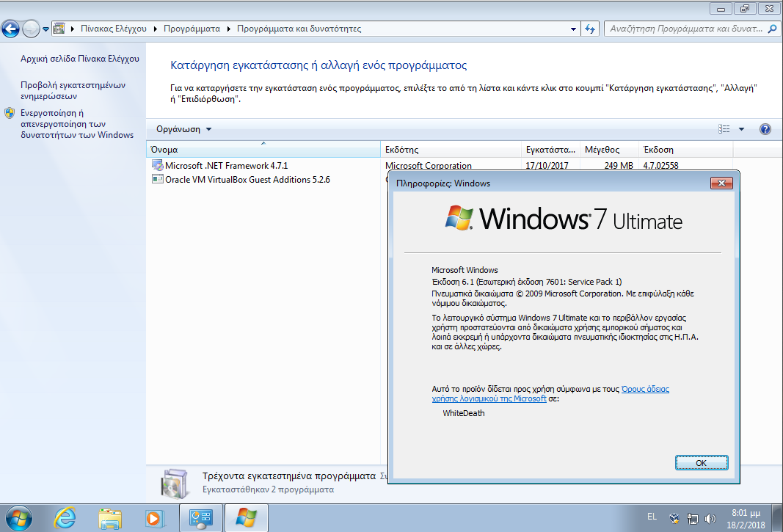Launch Windows Media Player from taskbar
This screenshot has width=783, height=532.
point(154,519)
